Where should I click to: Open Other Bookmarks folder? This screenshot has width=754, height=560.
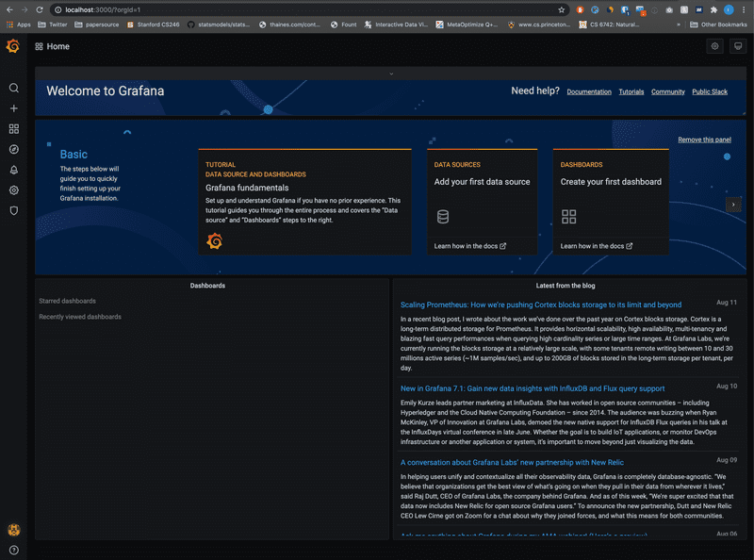click(x=718, y=25)
